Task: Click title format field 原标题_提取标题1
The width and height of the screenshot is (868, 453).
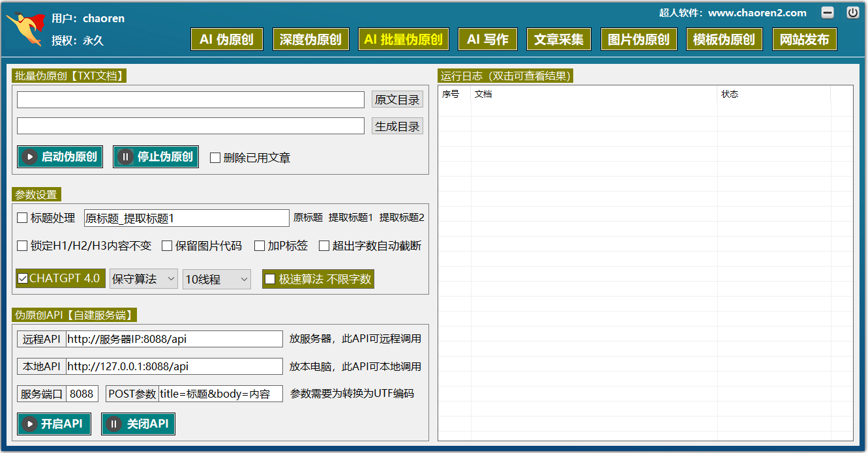Action: point(187,218)
